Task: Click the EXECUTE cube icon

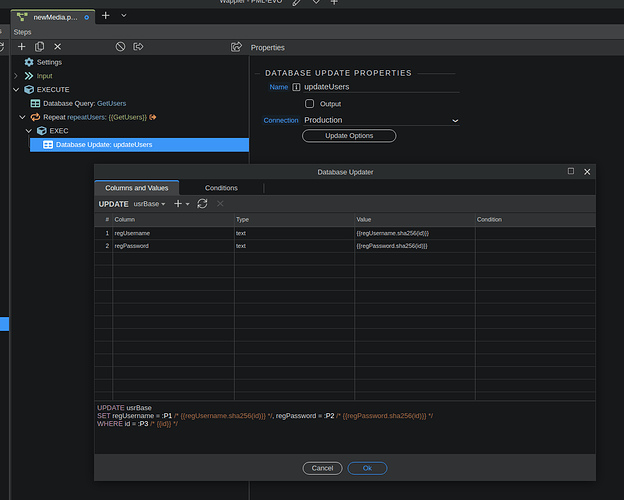Action: click(29, 90)
